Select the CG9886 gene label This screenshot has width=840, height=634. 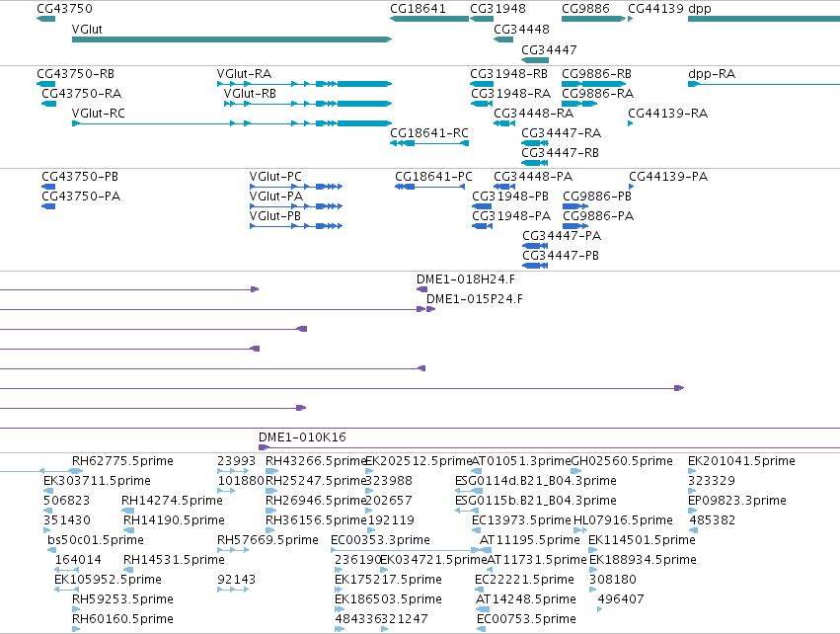pyautogui.click(x=585, y=9)
